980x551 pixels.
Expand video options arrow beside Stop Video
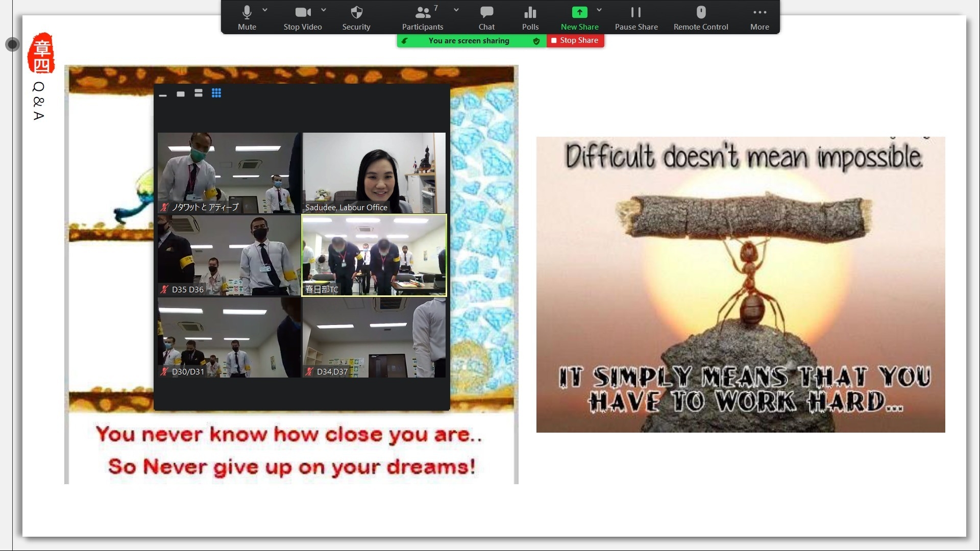pyautogui.click(x=324, y=10)
